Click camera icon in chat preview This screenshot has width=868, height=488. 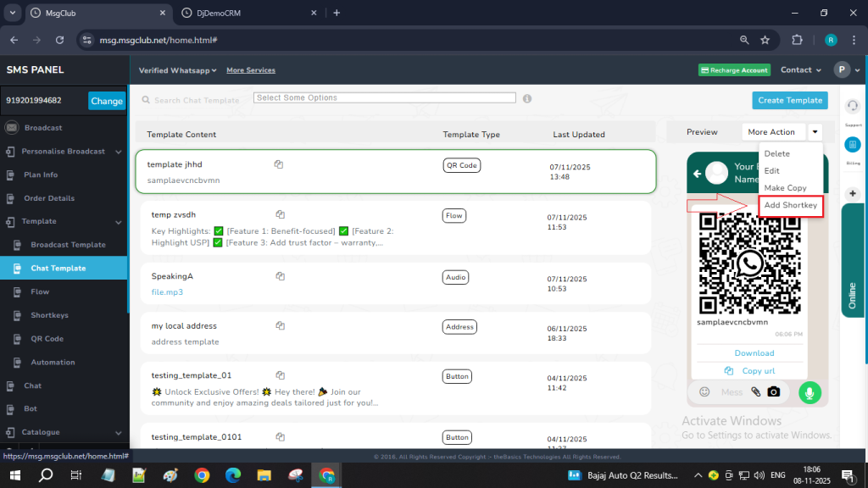(773, 392)
